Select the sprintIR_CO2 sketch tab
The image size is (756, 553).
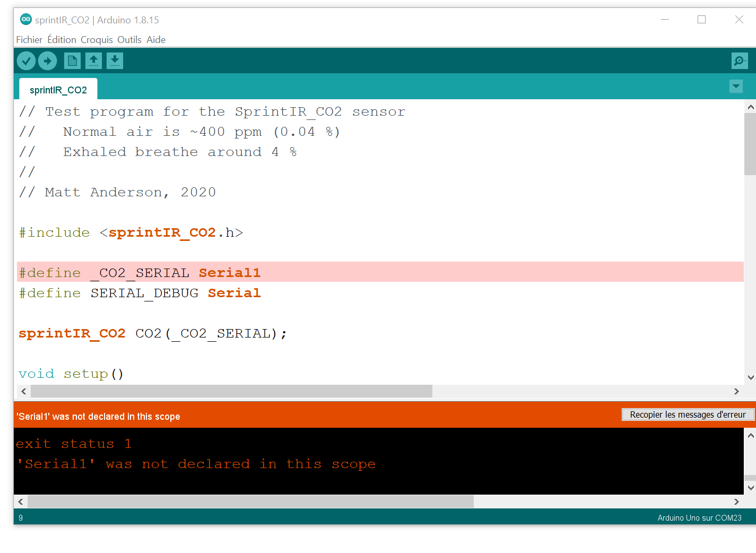click(x=58, y=90)
